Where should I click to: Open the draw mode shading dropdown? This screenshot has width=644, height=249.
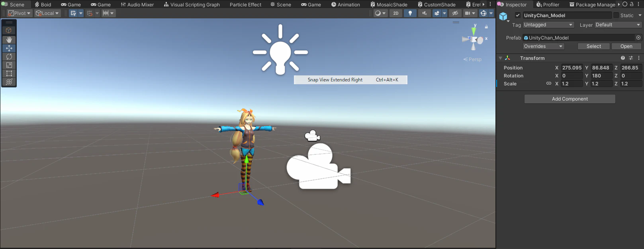(380, 13)
